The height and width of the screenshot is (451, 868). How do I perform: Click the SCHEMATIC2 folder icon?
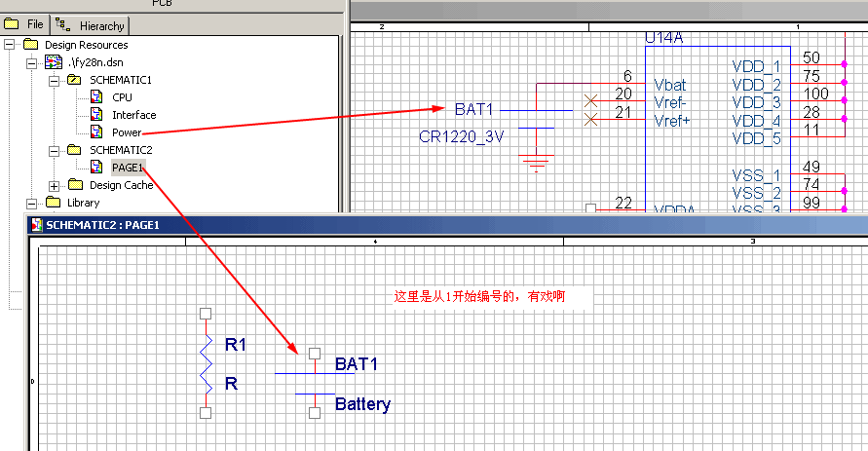coord(74,149)
